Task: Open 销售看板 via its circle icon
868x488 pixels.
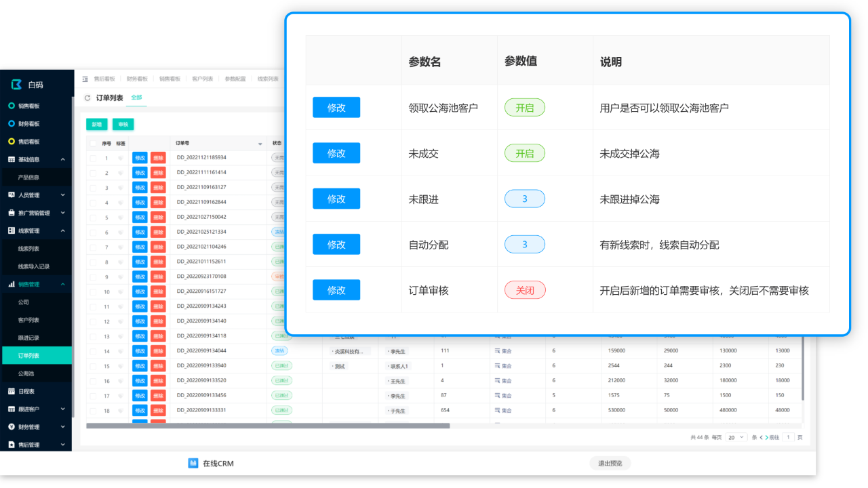Action: click(x=12, y=106)
